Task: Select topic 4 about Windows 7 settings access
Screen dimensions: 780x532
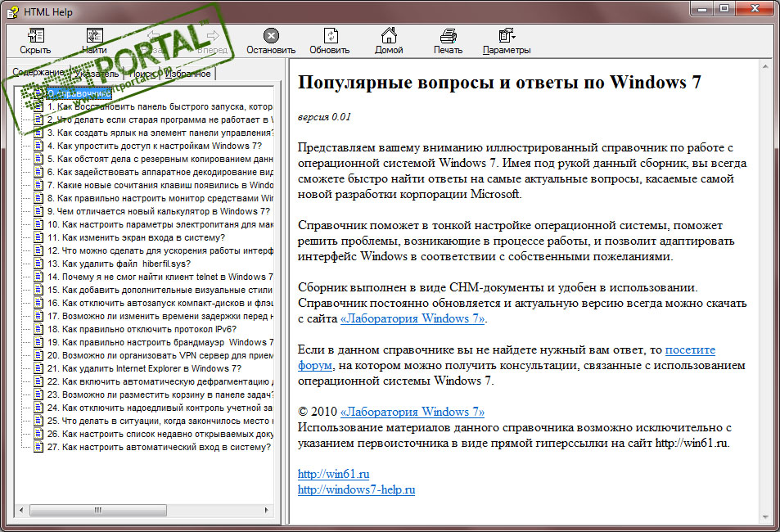Action: click(x=154, y=146)
